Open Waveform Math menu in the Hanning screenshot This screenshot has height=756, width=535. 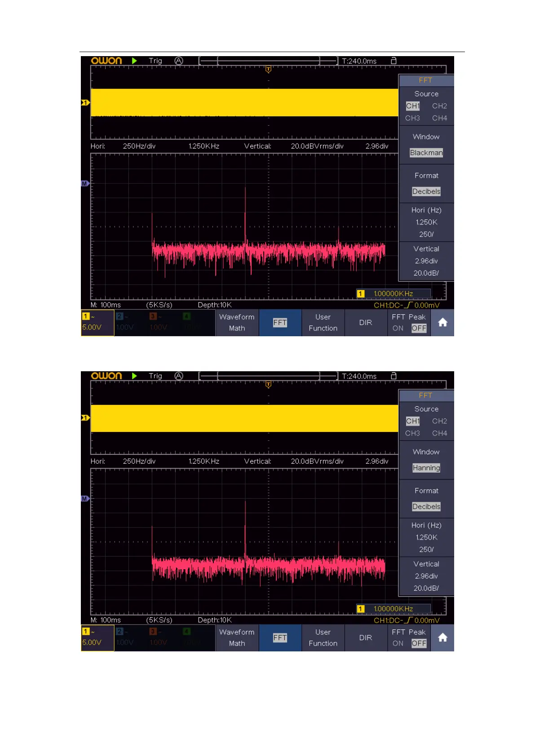tap(237, 637)
